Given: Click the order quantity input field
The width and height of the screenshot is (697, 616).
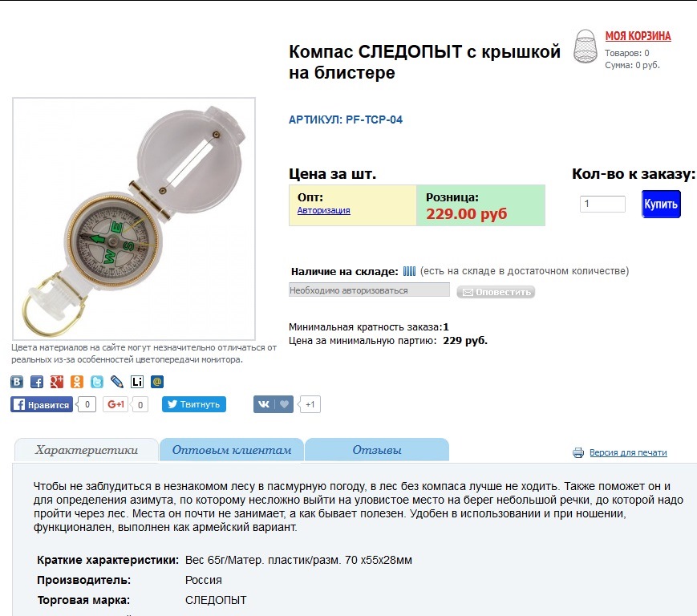Looking at the screenshot, I should point(603,204).
